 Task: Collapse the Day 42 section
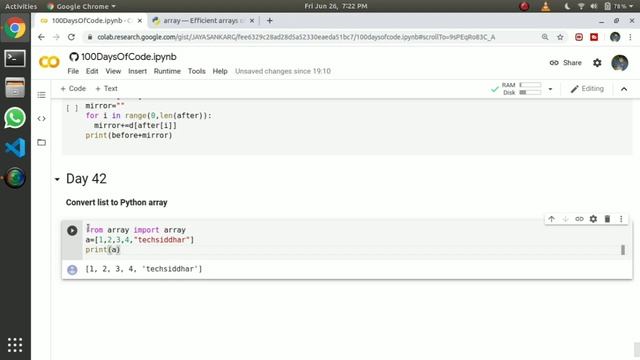click(x=57, y=179)
